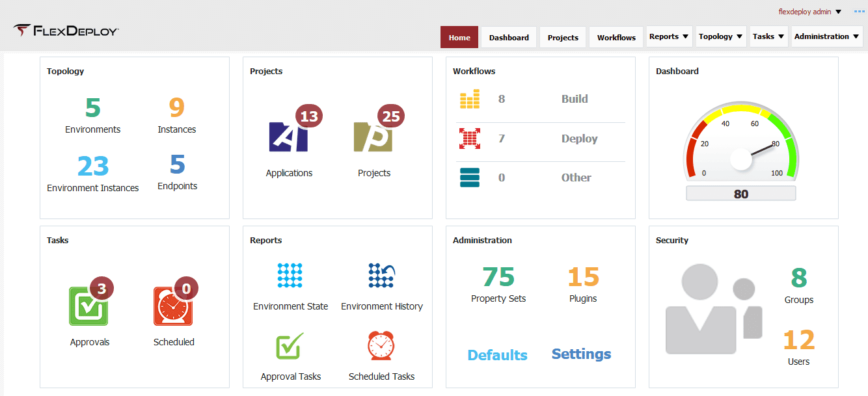Click the Security panel title
The width and height of the screenshot is (868, 396).
(x=672, y=241)
